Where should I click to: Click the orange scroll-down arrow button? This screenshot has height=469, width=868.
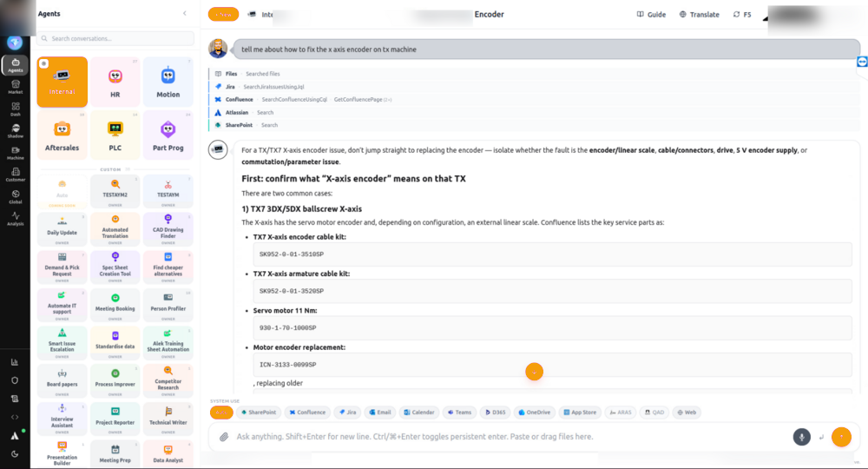point(534,372)
